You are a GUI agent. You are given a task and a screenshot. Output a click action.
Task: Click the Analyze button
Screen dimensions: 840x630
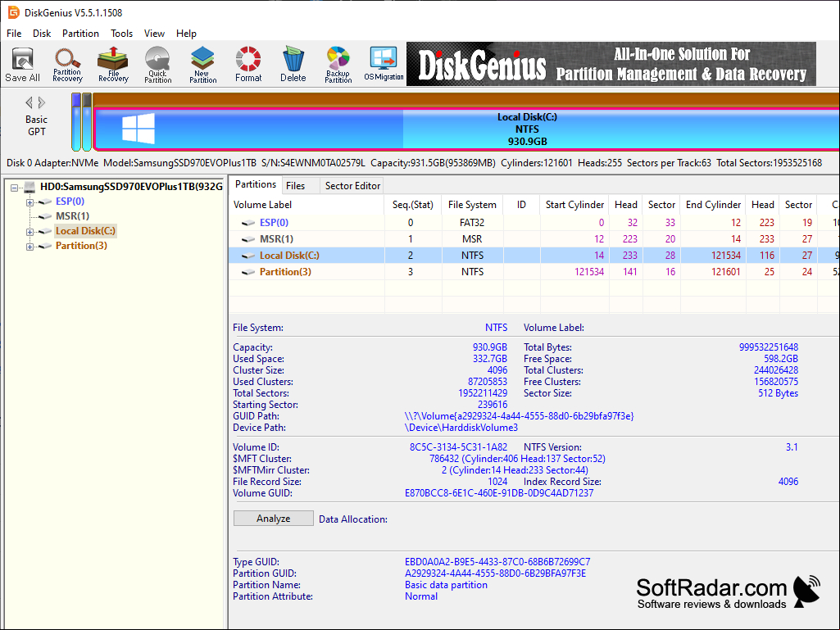(273, 518)
